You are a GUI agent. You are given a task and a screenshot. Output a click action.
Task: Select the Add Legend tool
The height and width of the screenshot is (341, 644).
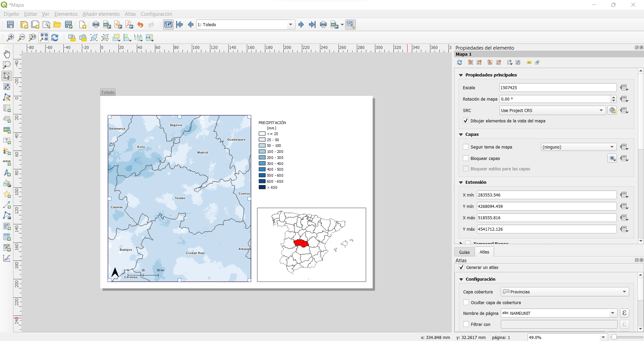[x=7, y=152]
